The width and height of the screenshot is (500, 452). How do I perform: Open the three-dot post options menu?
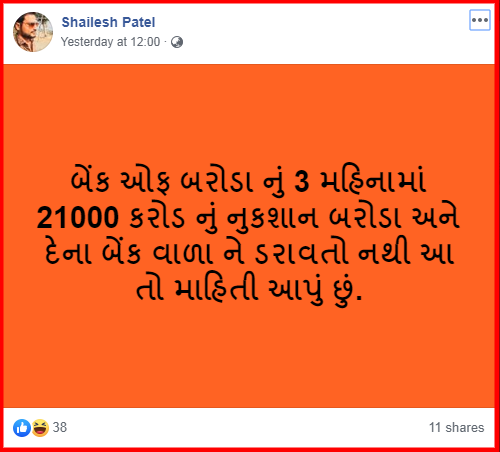pos(480,20)
